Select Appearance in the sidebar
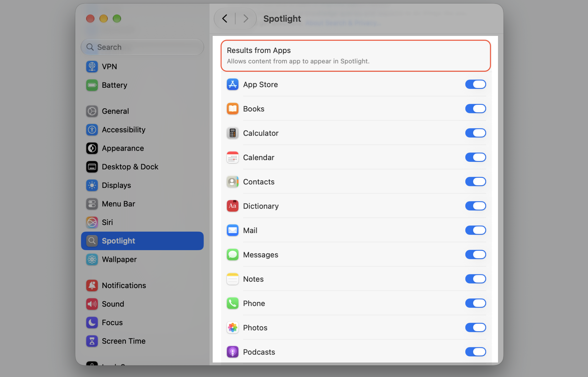This screenshot has height=377, width=588. point(142,148)
